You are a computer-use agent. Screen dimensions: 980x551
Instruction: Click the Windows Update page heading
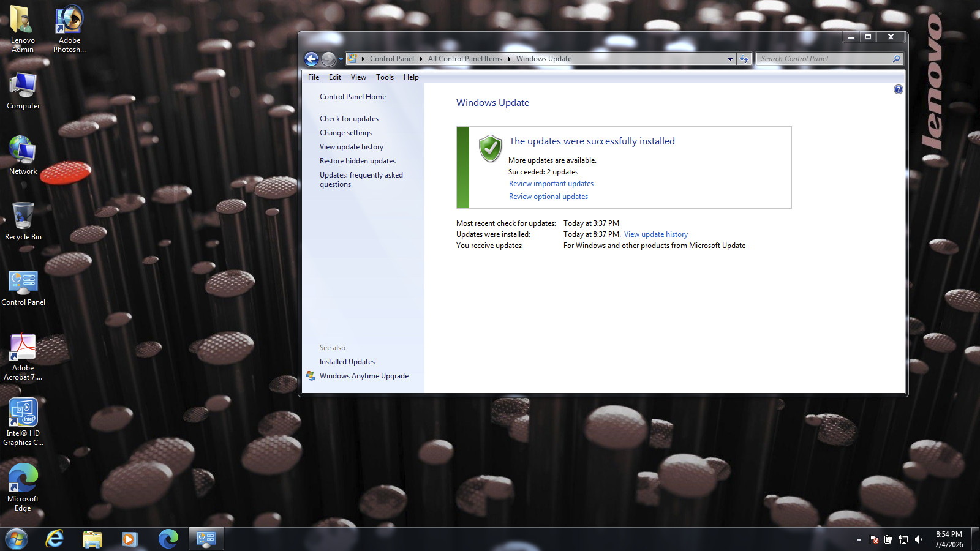click(492, 103)
